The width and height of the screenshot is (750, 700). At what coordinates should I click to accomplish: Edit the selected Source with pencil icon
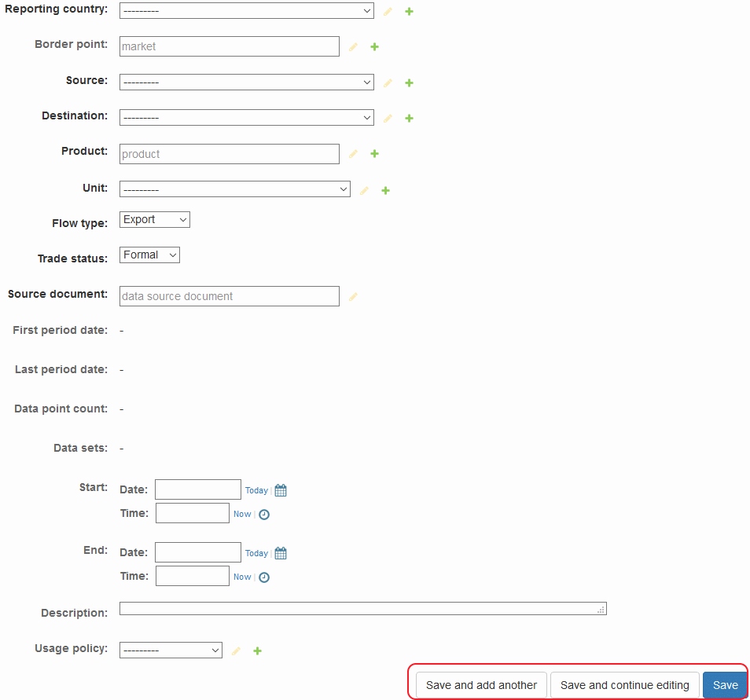[388, 82]
